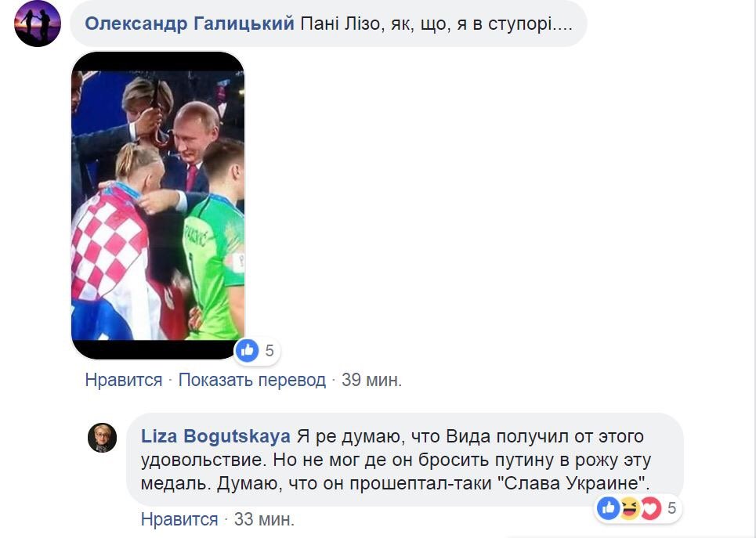Open the attached medal ceremony photo

[158, 205]
